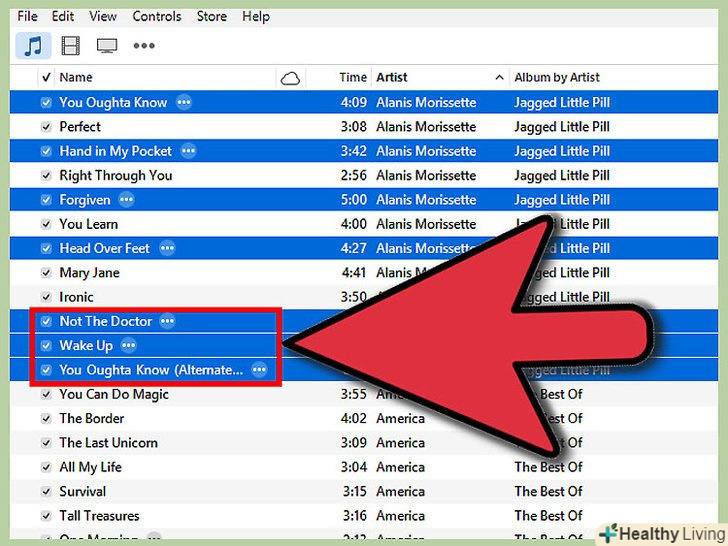Sort by the Artist column header
The height and width of the screenshot is (546, 728).
pyautogui.click(x=392, y=77)
